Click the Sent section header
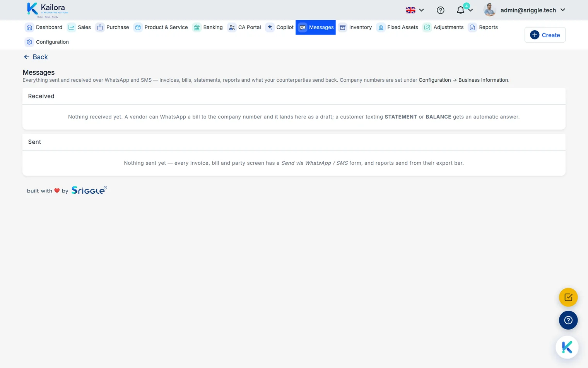Image resolution: width=588 pixels, height=368 pixels. click(x=294, y=142)
